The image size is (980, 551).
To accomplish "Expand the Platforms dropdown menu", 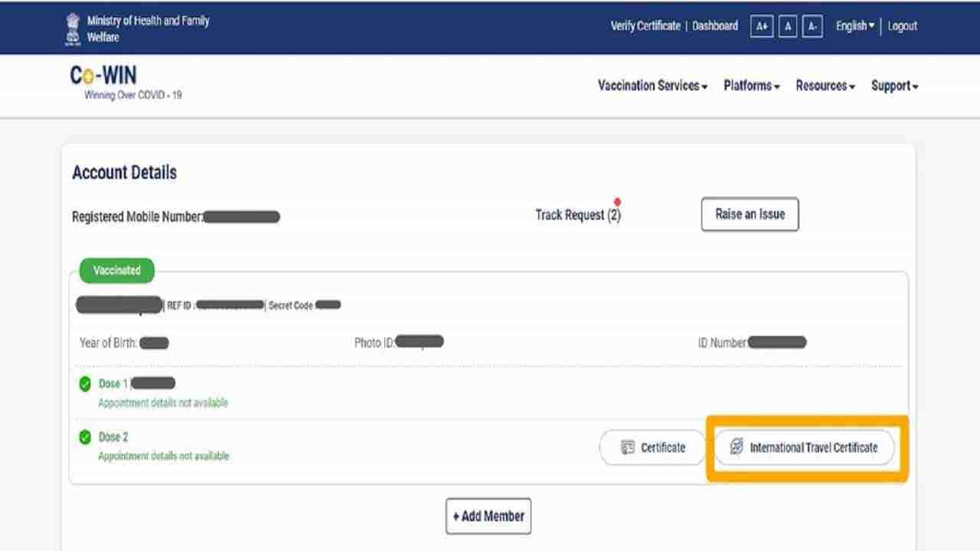I will (x=751, y=86).
